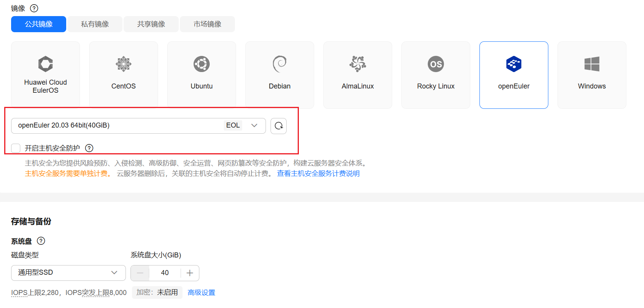The image size is (644, 308).
Task: Increase system disk size with plus button
Action: 190,273
